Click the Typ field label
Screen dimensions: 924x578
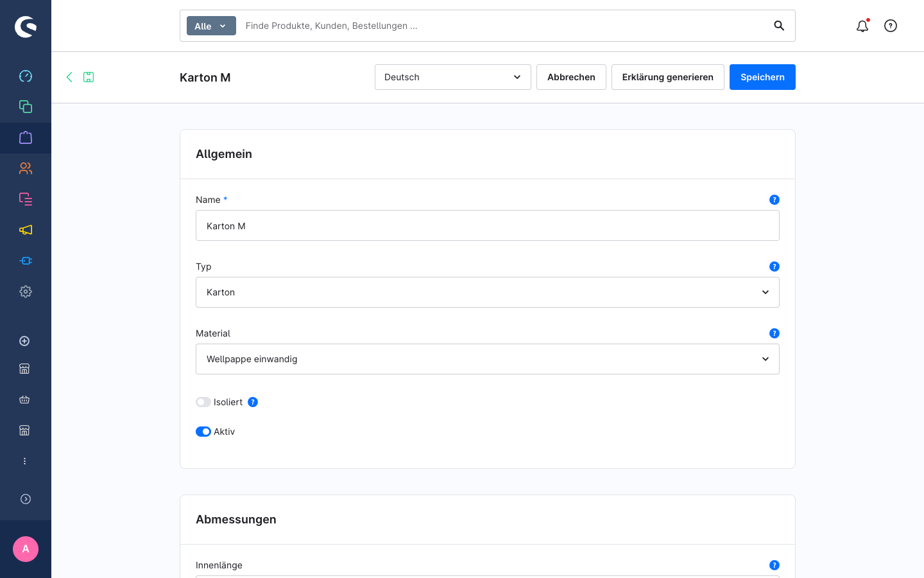203,267
